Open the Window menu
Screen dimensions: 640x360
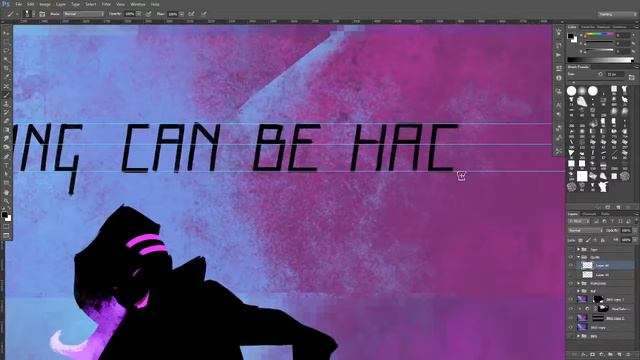coord(138,4)
